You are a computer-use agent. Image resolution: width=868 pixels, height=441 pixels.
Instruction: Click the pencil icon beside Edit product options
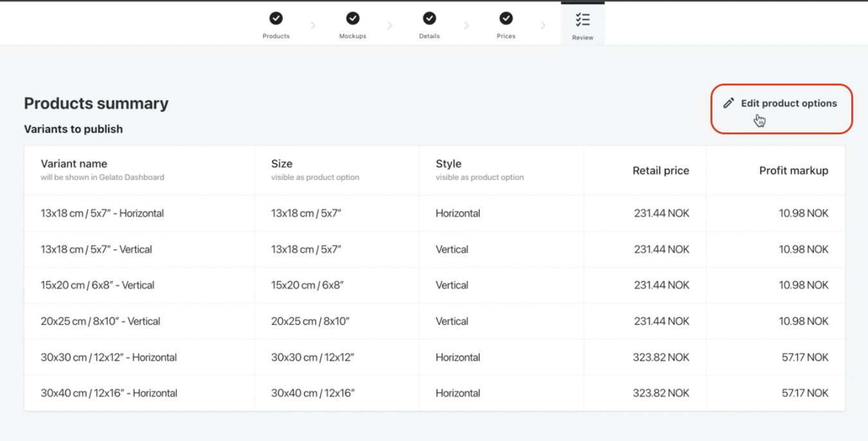coord(728,103)
